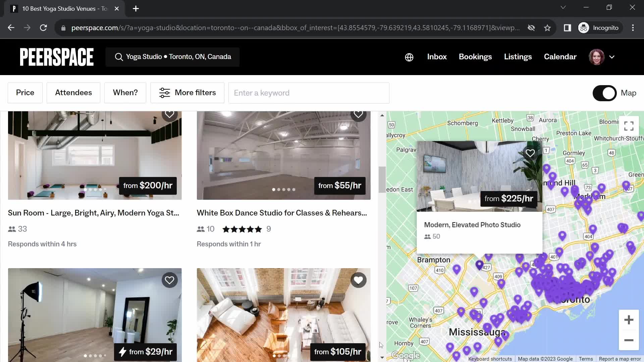Image resolution: width=644 pixels, height=362 pixels.
Task: Click the heart/favorite icon on Sun Room listing
Action: pyautogui.click(x=169, y=114)
